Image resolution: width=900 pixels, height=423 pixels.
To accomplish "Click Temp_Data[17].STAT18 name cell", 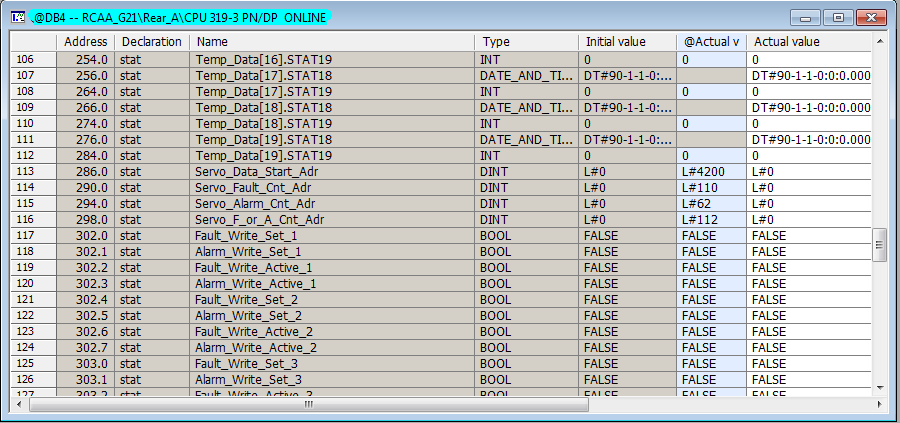I will pyautogui.click(x=332, y=75).
